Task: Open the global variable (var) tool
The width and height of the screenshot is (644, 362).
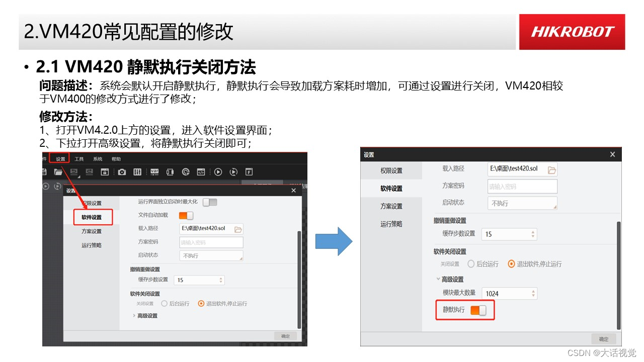Action: (x=153, y=171)
